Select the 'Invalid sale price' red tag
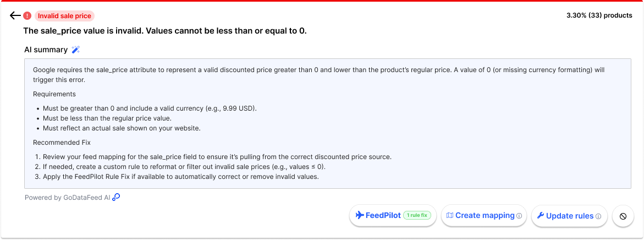Image resolution: width=644 pixels, height=240 pixels. point(64,16)
